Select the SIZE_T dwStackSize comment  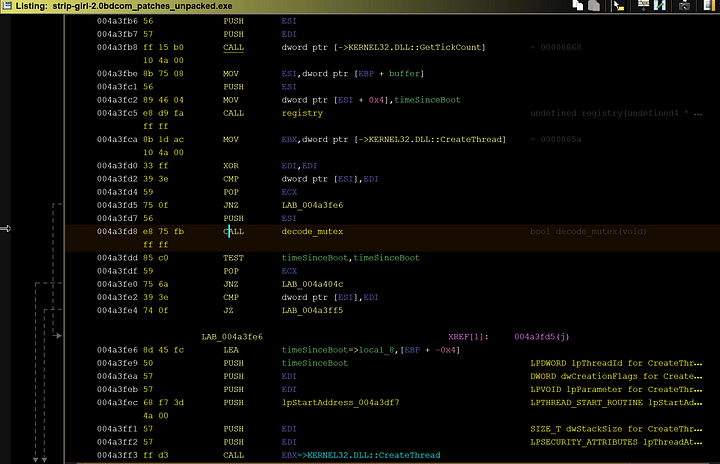click(616, 429)
